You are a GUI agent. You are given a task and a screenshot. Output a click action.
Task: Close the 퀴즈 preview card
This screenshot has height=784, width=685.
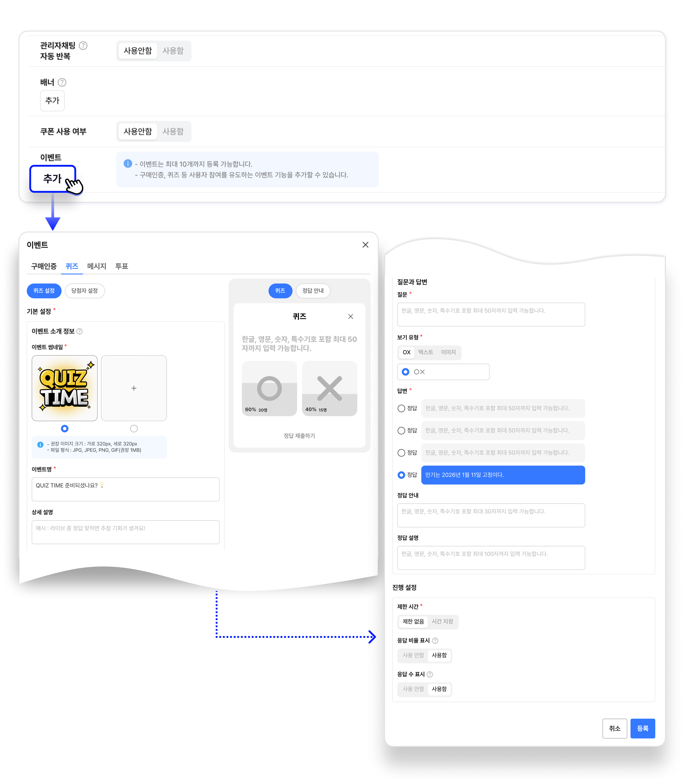[x=350, y=316]
